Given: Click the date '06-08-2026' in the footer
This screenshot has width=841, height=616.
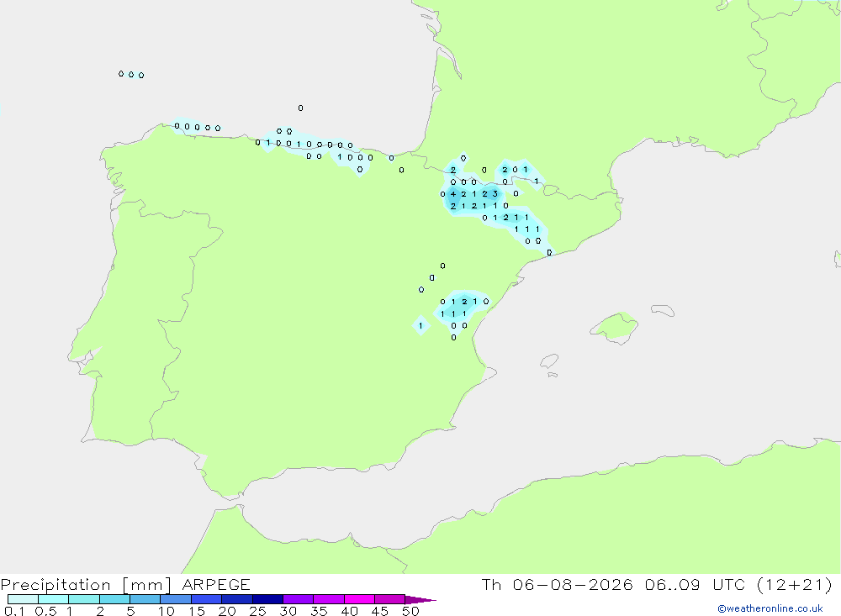Looking at the screenshot, I should click(x=572, y=584).
